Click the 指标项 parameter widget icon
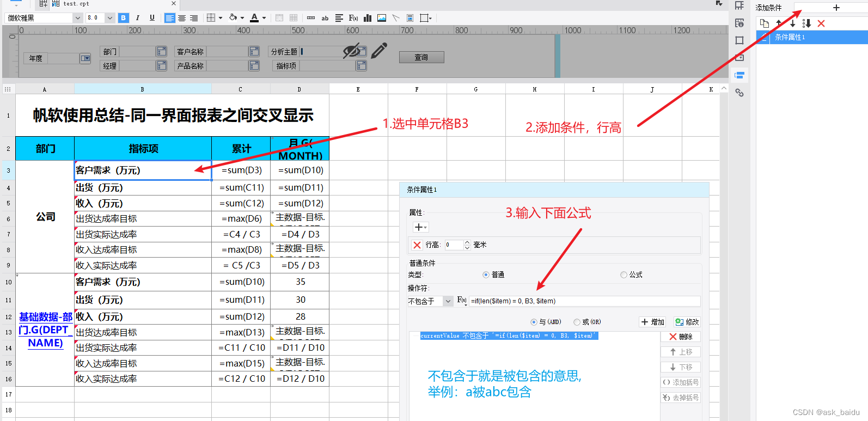The image size is (868, 421). pyautogui.click(x=362, y=65)
